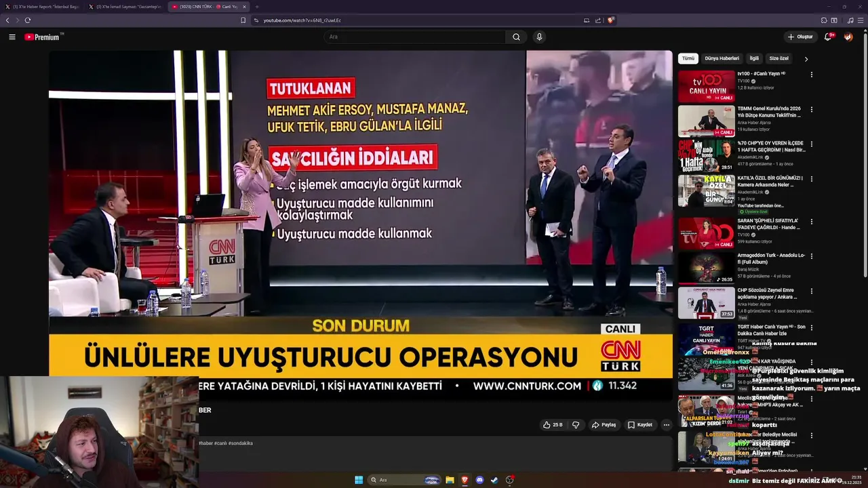Open tv100 Canlı Yayın video thumbnail

tap(706, 86)
